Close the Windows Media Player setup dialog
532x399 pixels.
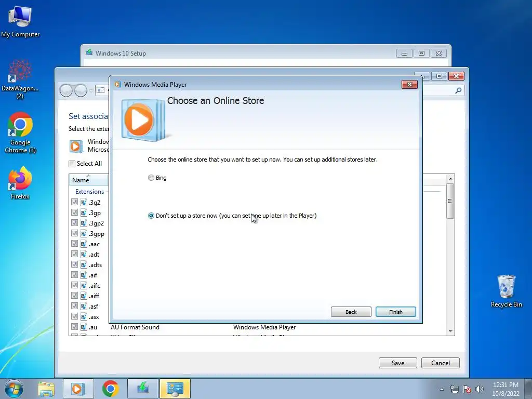tap(409, 85)
